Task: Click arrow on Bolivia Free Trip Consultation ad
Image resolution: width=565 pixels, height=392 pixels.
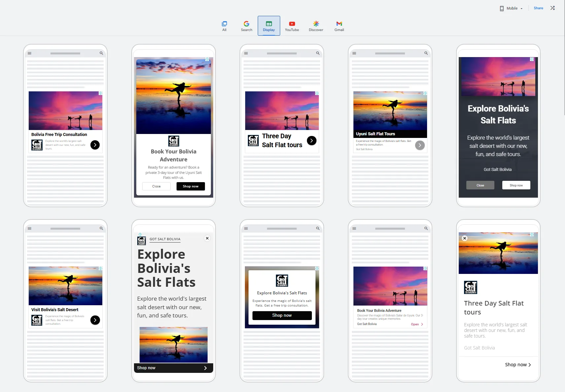Action: (95, 145)
